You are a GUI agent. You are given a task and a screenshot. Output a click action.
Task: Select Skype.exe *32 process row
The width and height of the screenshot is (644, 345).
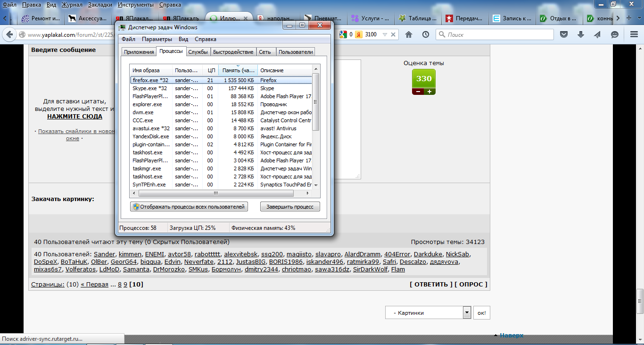point(221,88)
